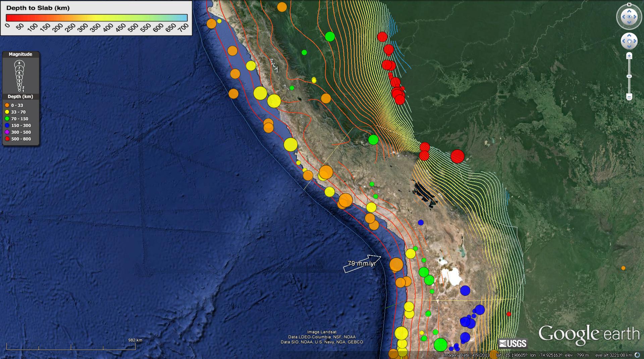644x359 pixels.
Task: Click the Depth to Slab color gradient bar
Action: click(97, 18)
